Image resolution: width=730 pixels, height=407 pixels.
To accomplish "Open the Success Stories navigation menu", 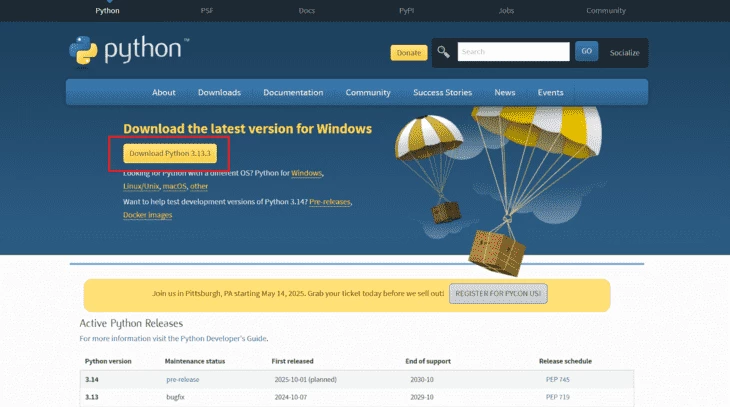I will coord(442,92).
